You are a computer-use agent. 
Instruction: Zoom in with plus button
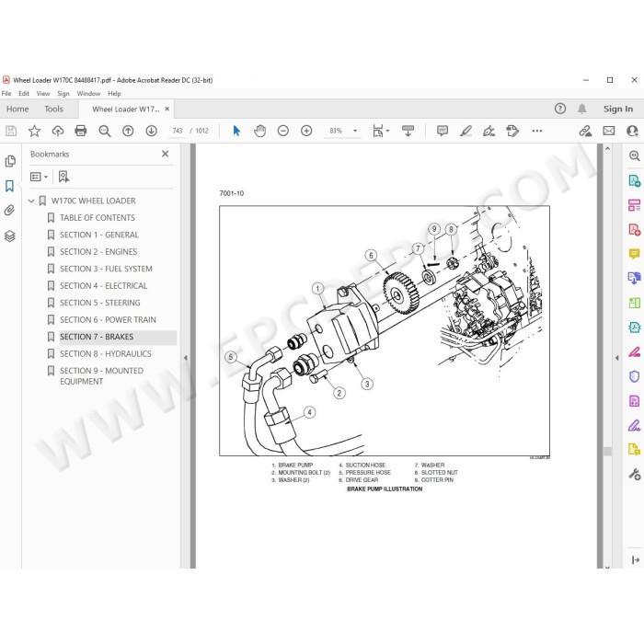point(306,131)
